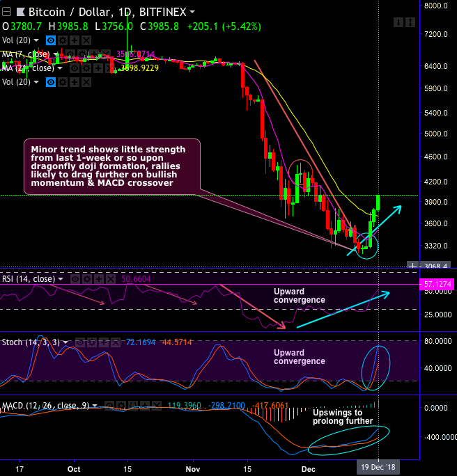Open MA (7, close) settings gear
The image size is (457, 476).
tap(82, 54)
